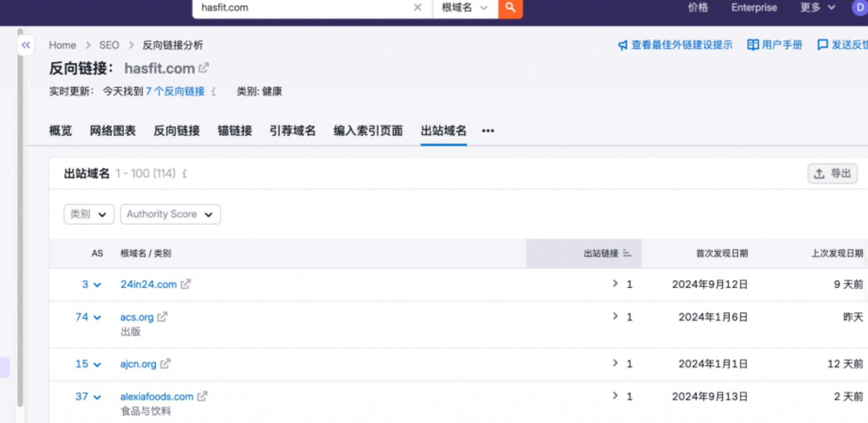Switch to the 反向链接 tab
This screenshot has height=423, width=868.
point(177,131)
